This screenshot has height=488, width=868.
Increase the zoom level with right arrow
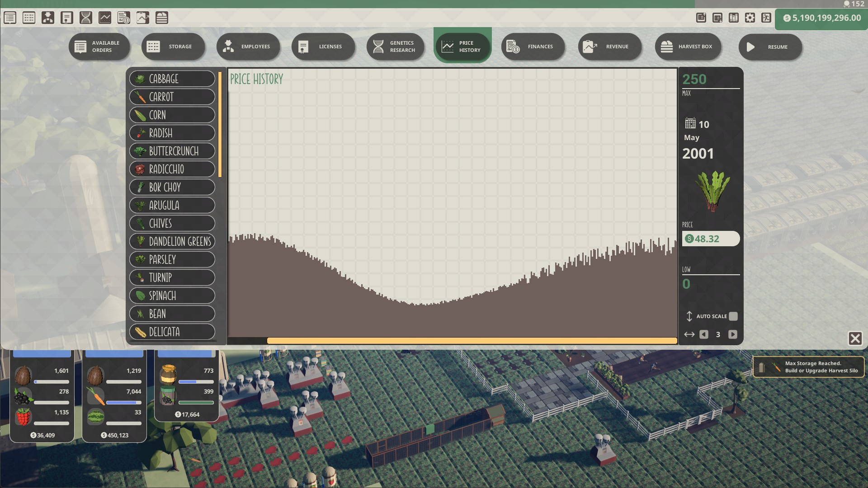[x=733, y=334]
